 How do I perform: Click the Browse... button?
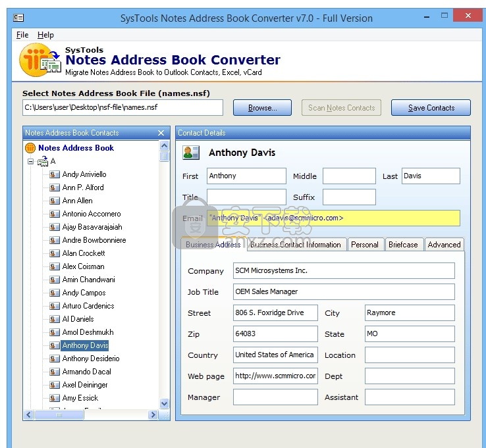(262, 108)
